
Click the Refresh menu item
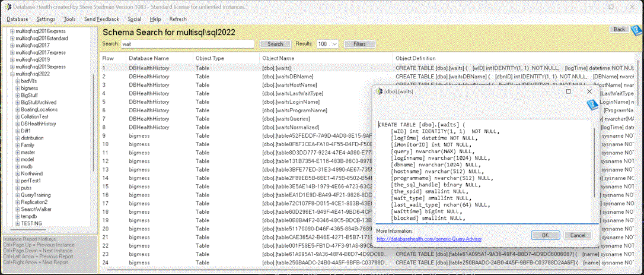tap(178, 19)
